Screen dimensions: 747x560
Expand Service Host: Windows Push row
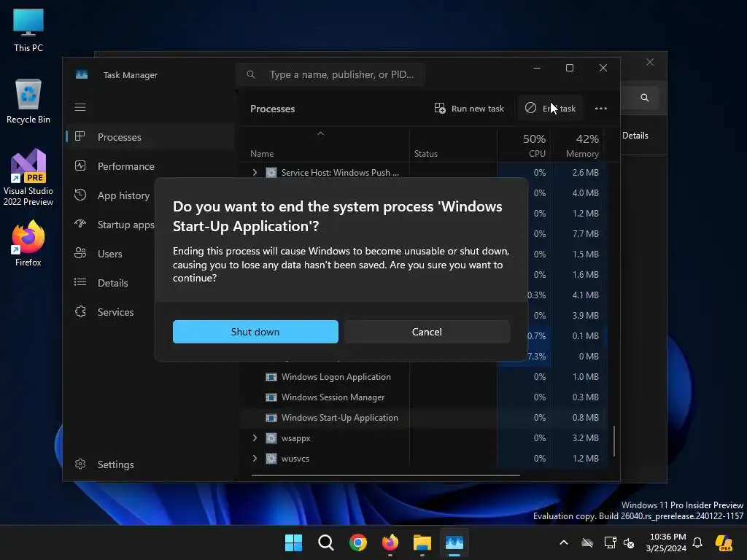point(255,172)
